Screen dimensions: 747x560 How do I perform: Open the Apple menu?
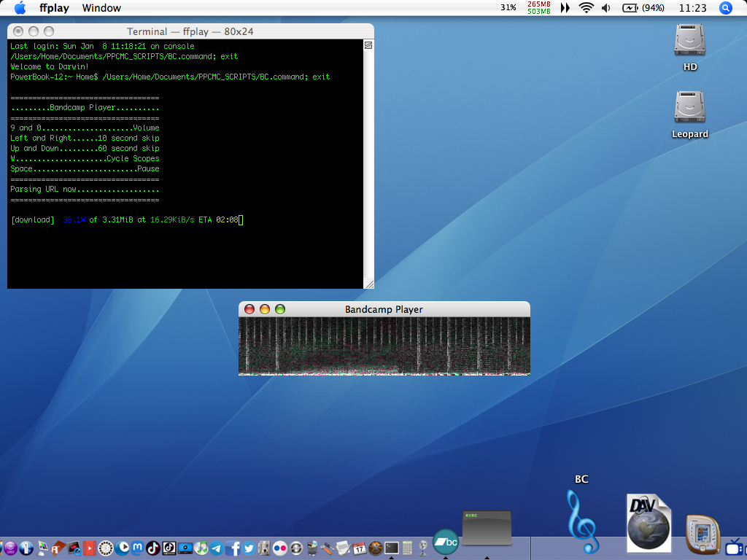click(x=20, y=7)
